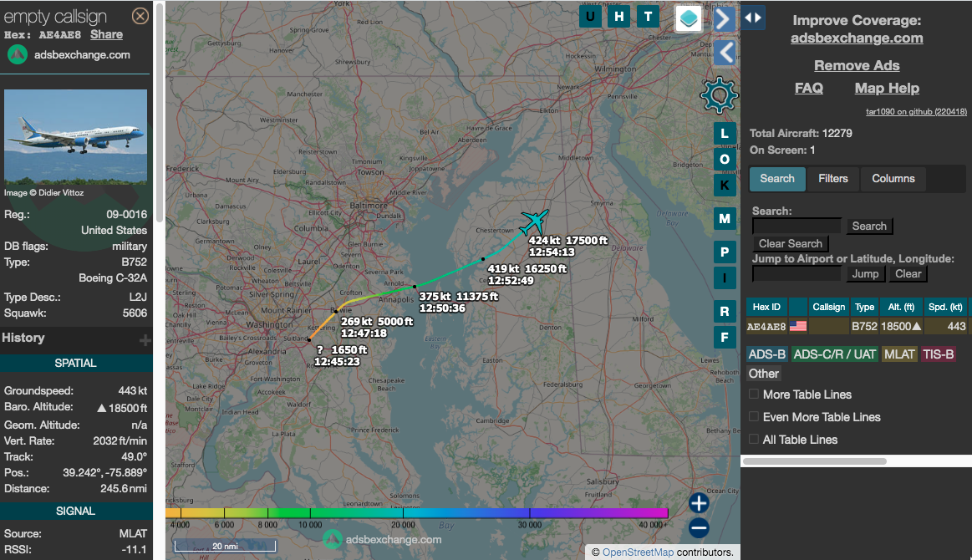
Task: Open the Map Help link
Action: 887,88
